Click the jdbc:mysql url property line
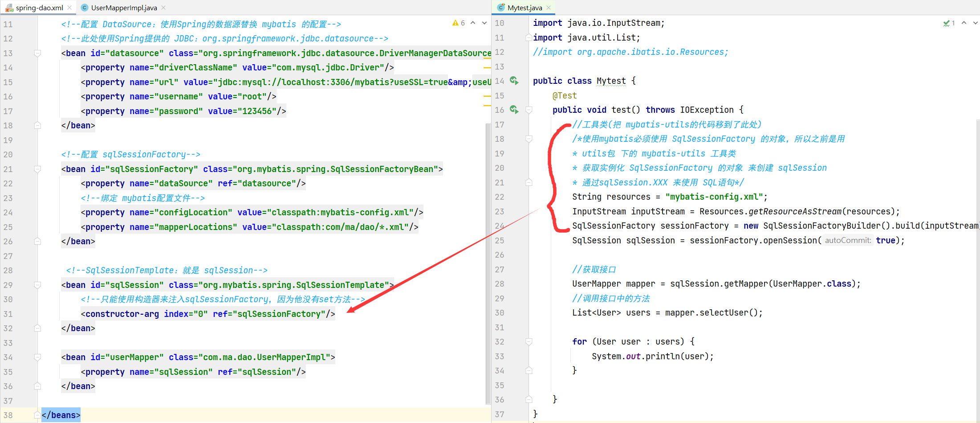This screenshot has height=423, width=980. pyautogui.click(x=286, y=82)
